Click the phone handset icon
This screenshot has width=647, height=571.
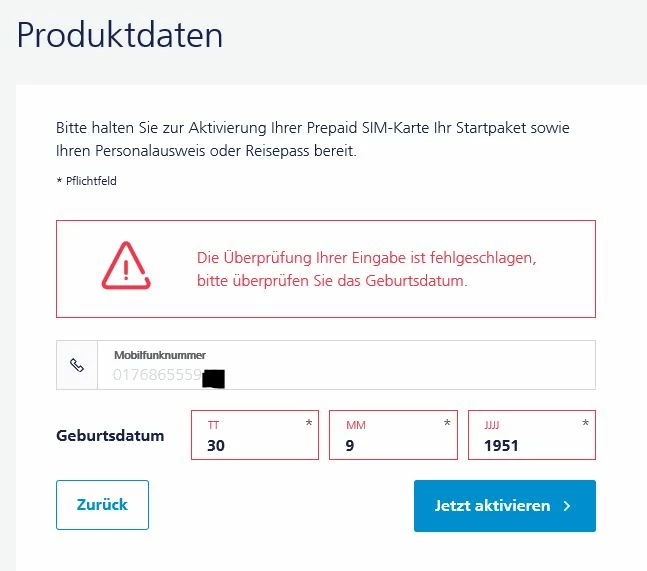77,365
